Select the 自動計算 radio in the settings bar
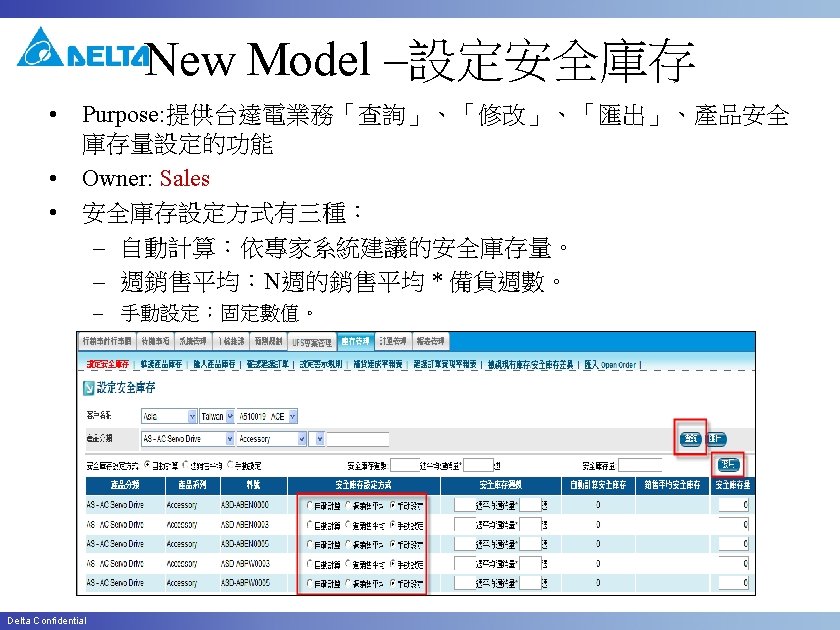The width and height of the screenshot is (840, 630). [x=147, y=465]
